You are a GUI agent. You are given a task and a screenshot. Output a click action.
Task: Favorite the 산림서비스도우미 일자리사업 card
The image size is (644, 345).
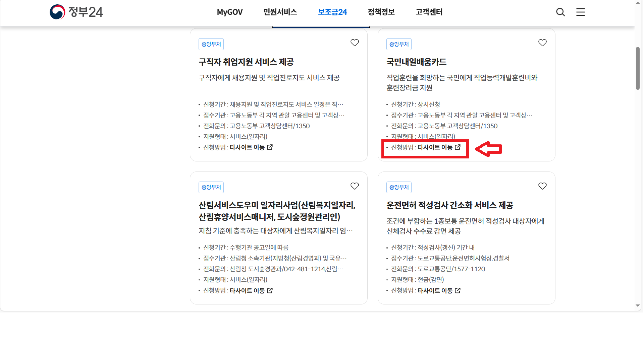[x=355, y=186]
